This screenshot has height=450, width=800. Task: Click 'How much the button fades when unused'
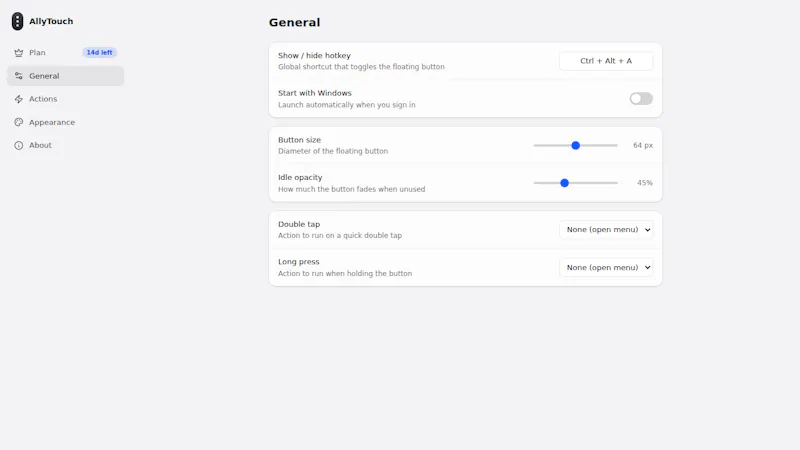pos(352,189)
